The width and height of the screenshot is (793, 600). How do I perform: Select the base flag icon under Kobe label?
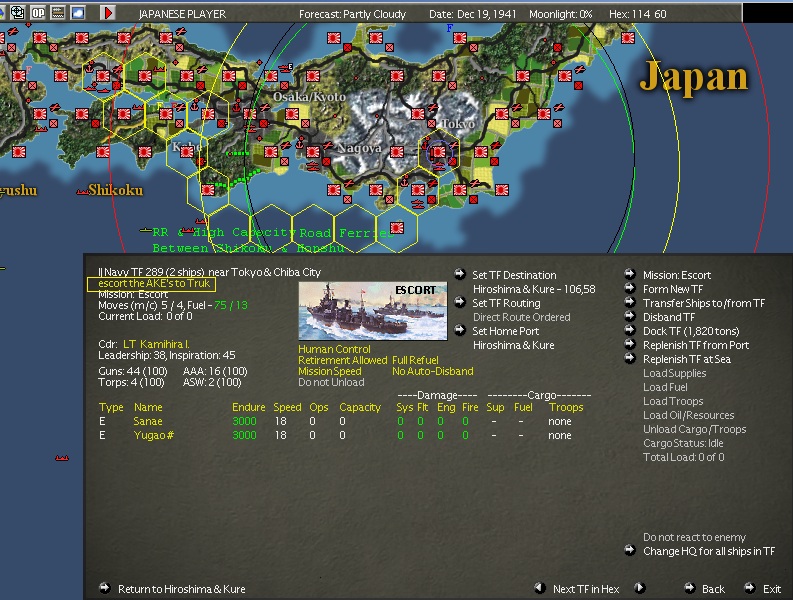click(x=187, y=151)
